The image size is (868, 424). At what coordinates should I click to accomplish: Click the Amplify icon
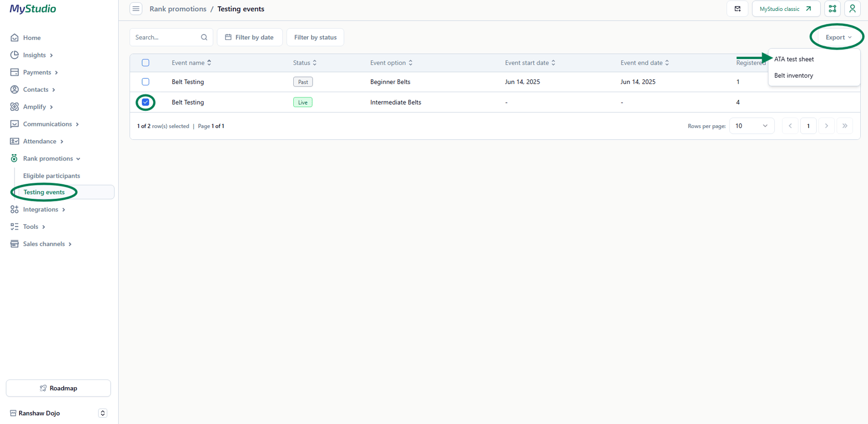click(x=15, y=107)
